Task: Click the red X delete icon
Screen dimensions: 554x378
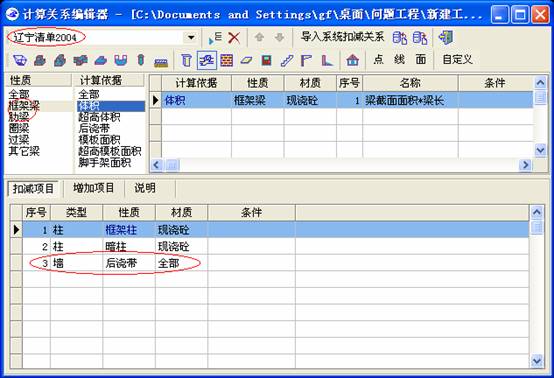Action: (234, 37)
